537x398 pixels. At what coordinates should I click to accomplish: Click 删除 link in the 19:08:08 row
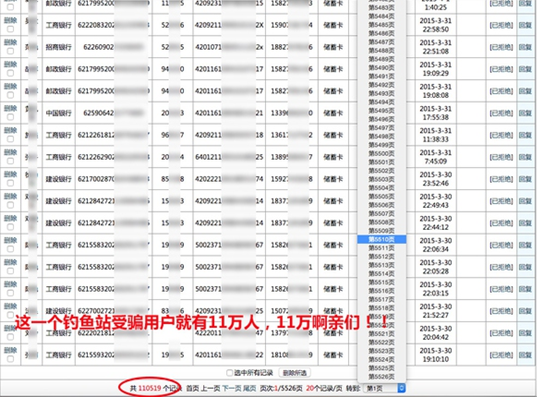(10, 86)
